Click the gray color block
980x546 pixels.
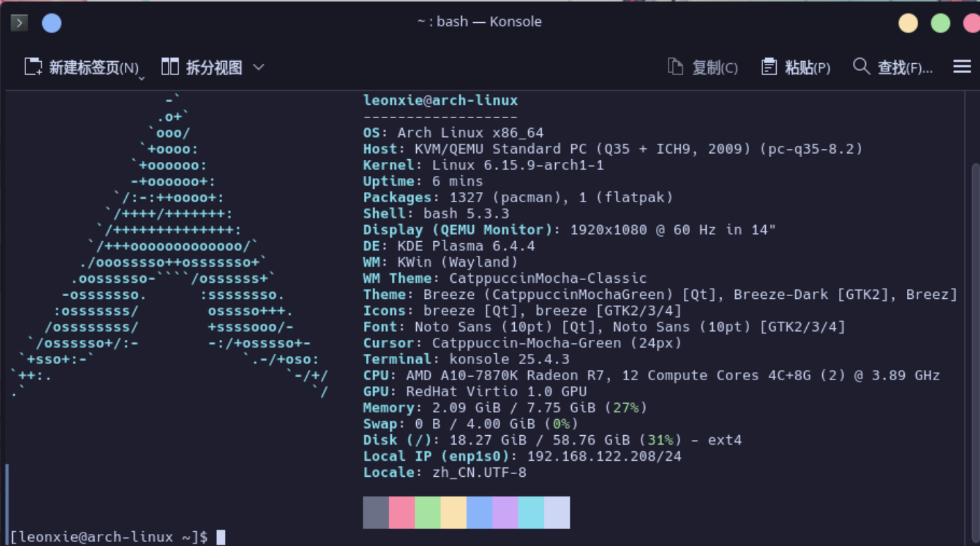[x=376, y=512]
